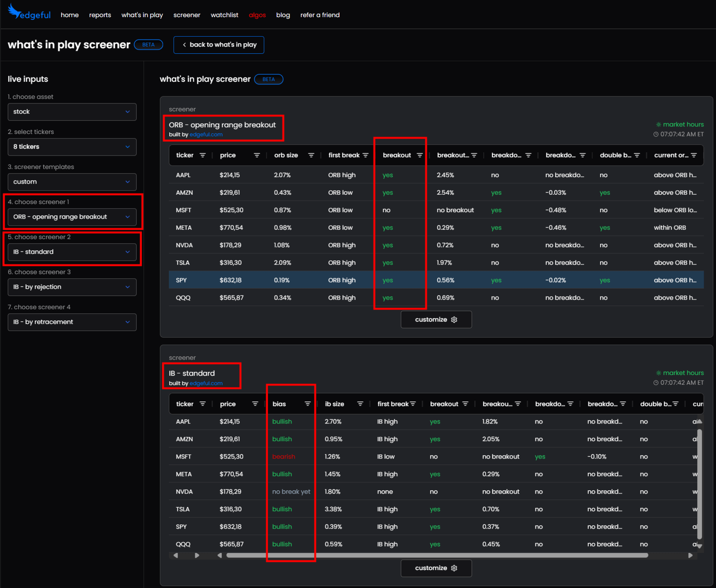Image resolution: width=716 pixels, height=588 pixels.
Task: Open choose screener 4 IB - by retracement dropdown
Action: (x=72, y=322)
